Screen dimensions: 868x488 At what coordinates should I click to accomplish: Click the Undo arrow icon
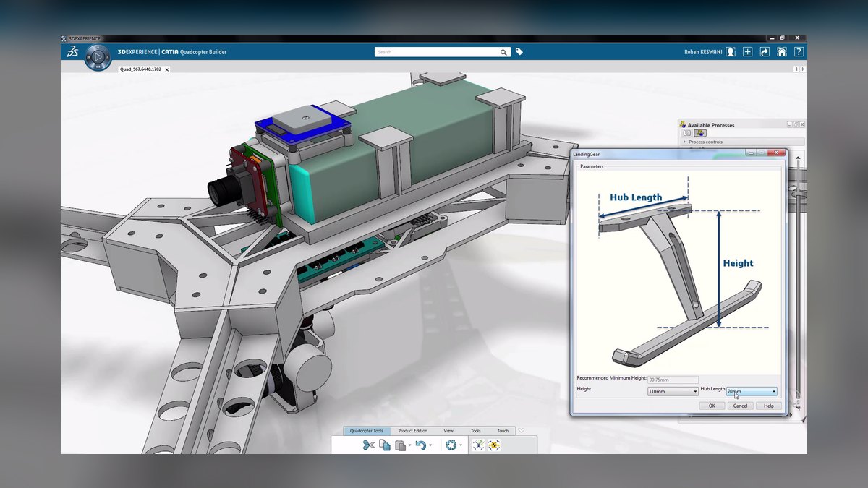pos(420,445)
